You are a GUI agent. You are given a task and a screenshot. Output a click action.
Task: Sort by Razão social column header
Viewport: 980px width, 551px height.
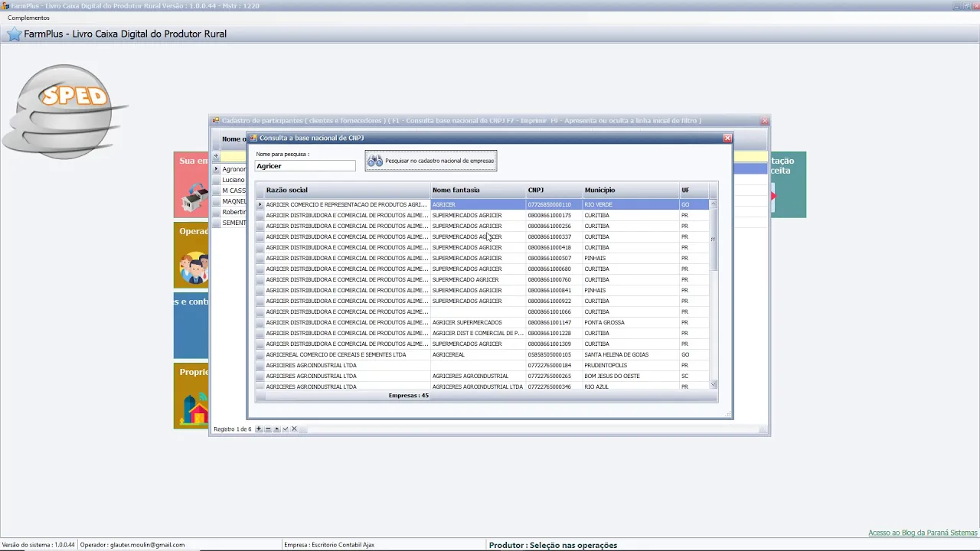pyautogui.click(x=348, y=190)
